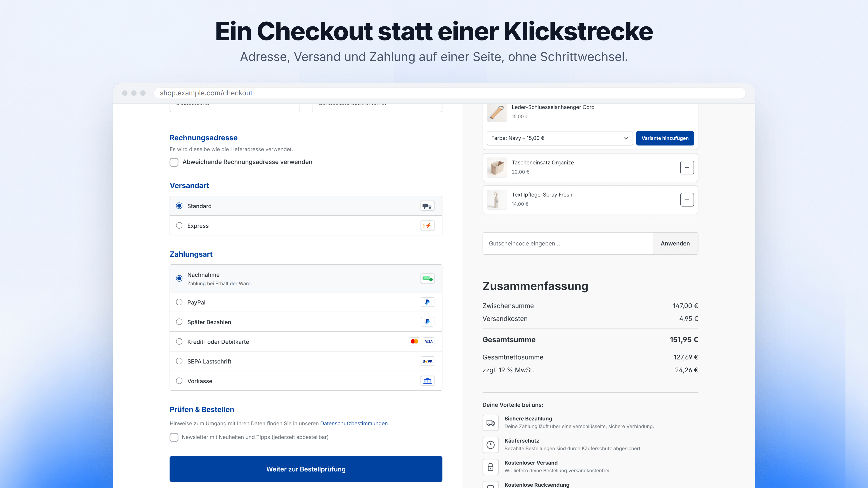The height and width of the screenshot is (488, 868).
Task: Click the Variante hinzufügen button
Action: (x=665, y=138)
